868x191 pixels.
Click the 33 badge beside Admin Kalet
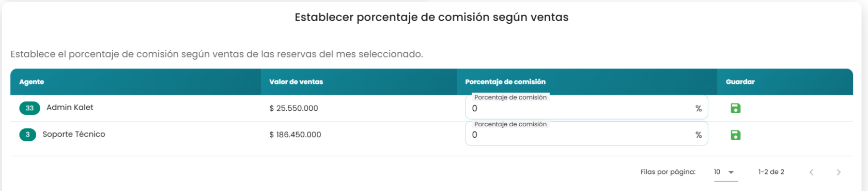[x=29, y=108]
